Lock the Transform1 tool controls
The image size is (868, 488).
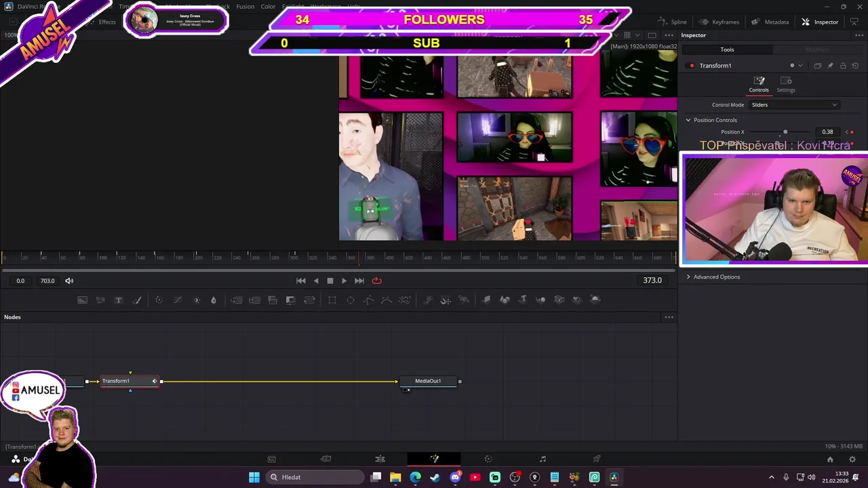point(843,66)
